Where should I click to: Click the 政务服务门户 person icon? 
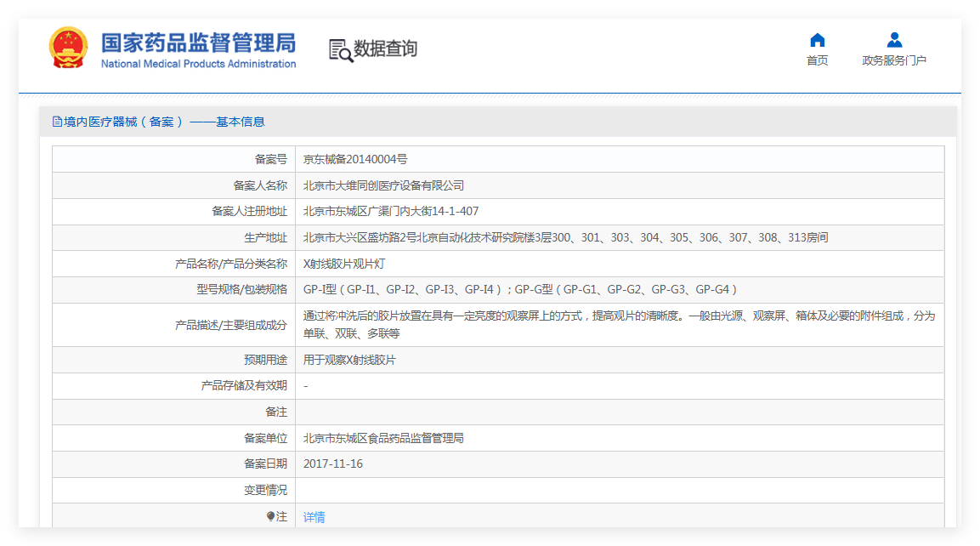tap(894, 40)
